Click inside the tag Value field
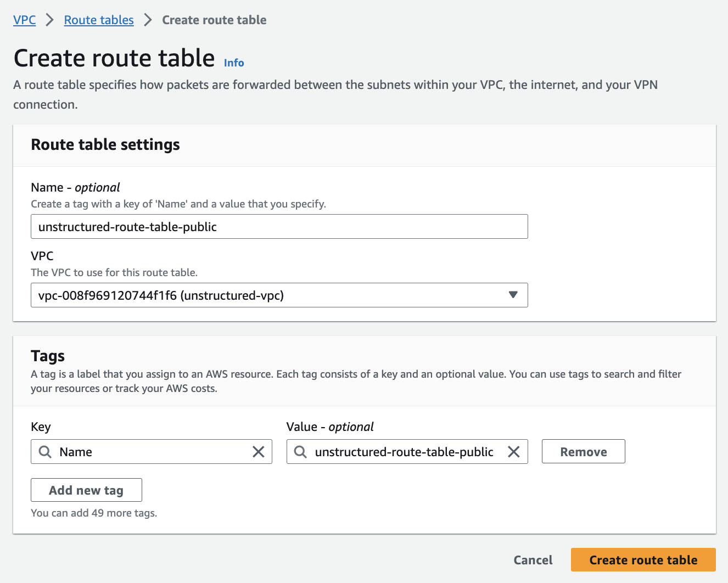This screenshot has height=583, width=728. [406, 451]
